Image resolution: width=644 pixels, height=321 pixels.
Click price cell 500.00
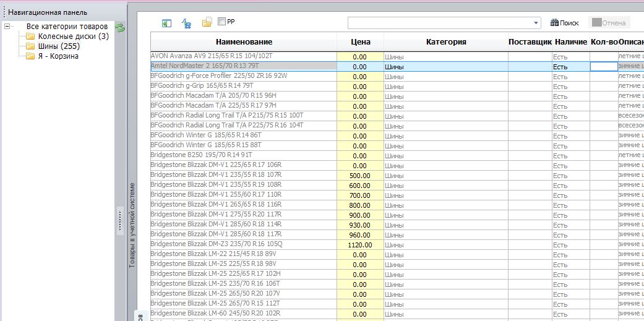360,176
